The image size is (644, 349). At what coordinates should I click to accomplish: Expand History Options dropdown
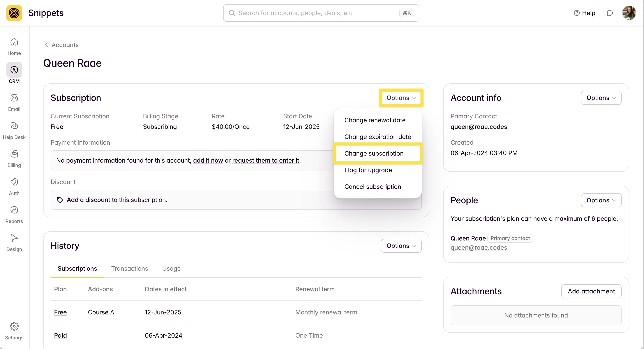[401, 246]
